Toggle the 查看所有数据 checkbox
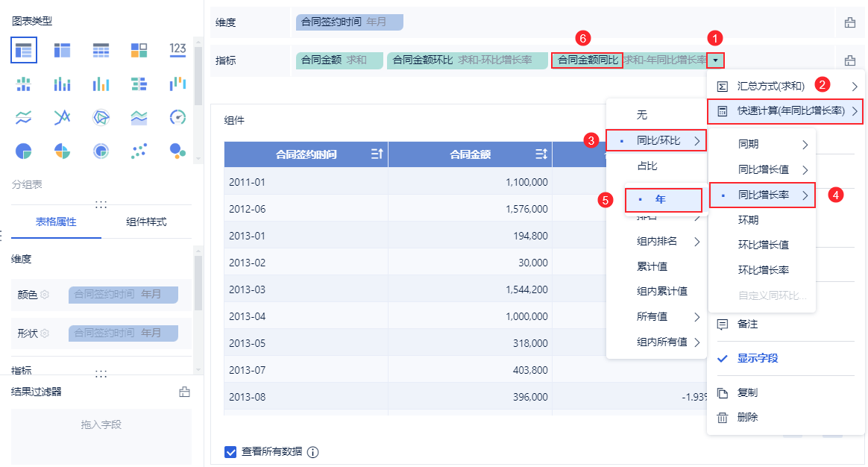This screenshot has height=467, width=868. point(231,451)
